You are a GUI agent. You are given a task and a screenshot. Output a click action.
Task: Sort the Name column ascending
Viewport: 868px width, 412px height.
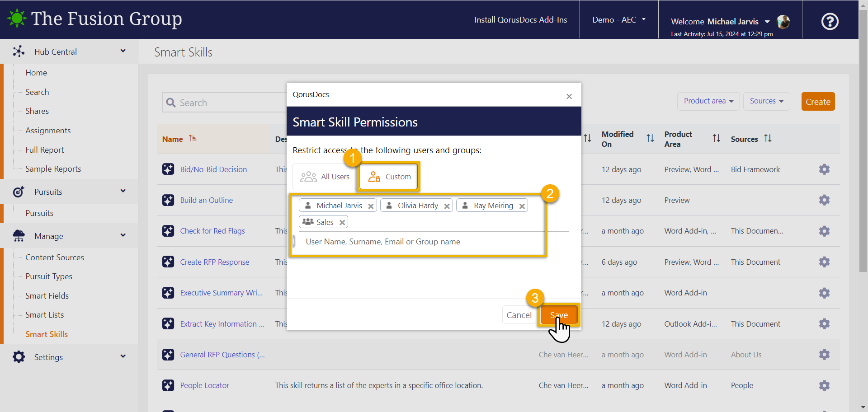[193, 139]
